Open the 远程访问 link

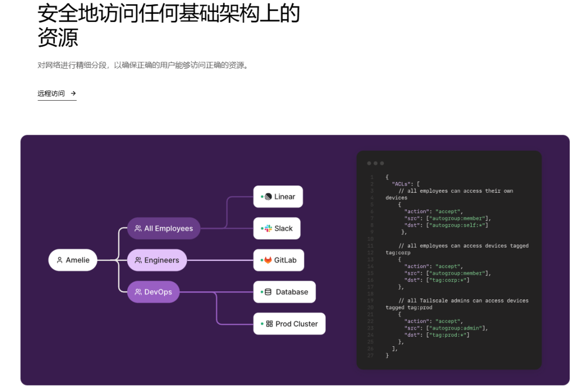[x=52, y=93]
